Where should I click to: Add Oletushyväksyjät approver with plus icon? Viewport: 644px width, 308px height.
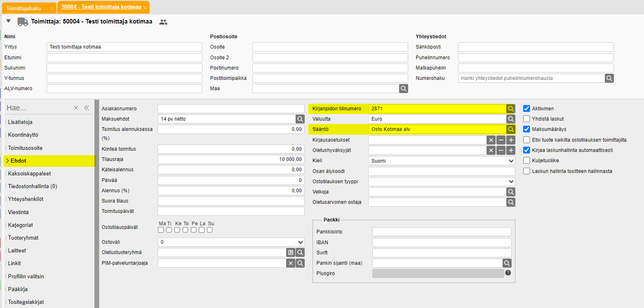click(511, 150)
